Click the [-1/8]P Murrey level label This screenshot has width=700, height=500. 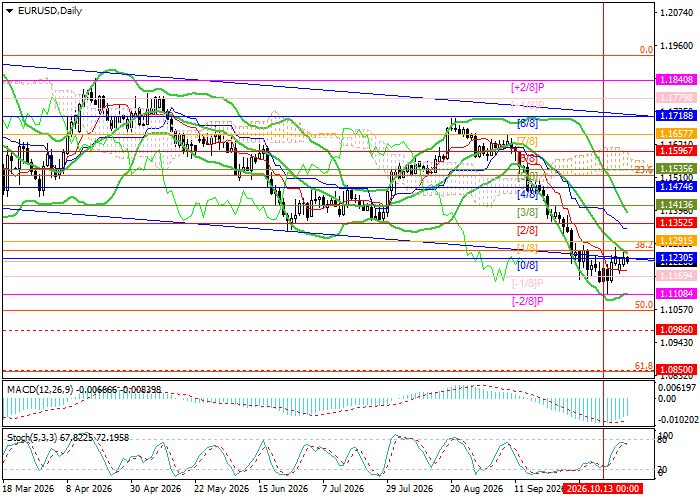[x=528, y=283]
